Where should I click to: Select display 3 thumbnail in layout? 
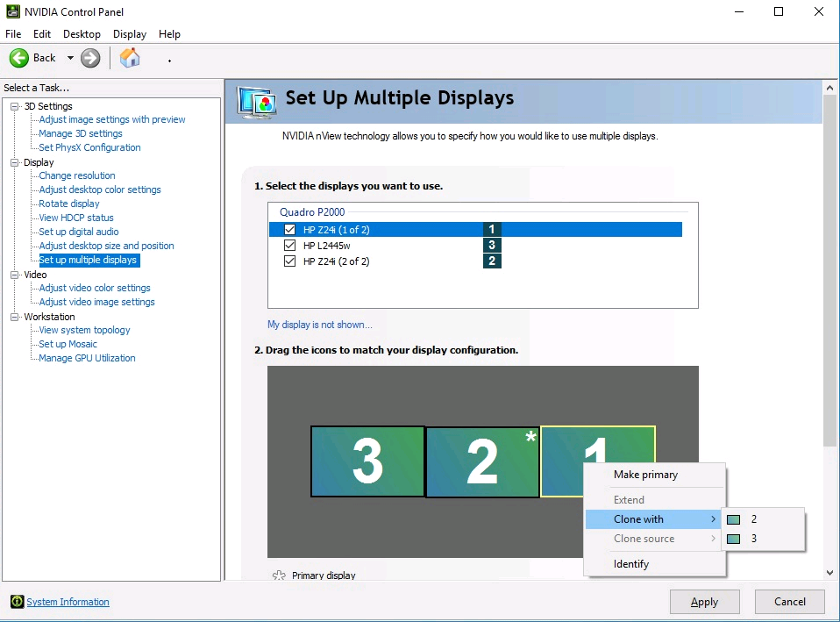(367, 461)
